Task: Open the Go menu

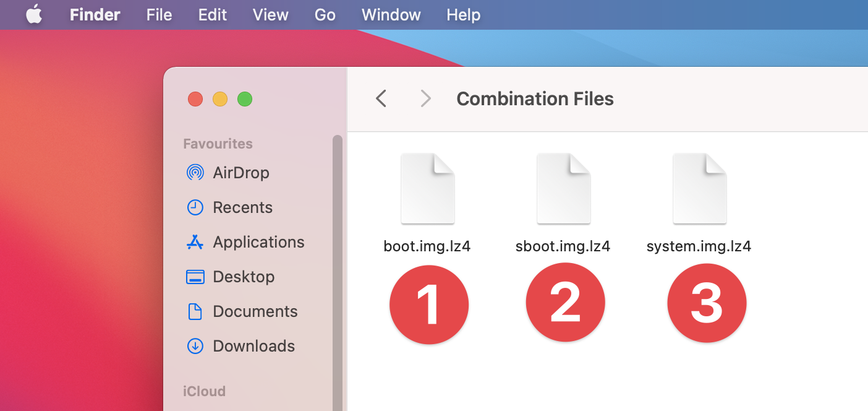Action: point(325,15)
